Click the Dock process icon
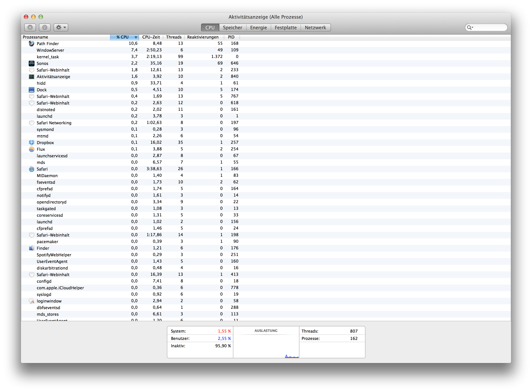Viewport: 532px width, 392px height. point(31,90)
